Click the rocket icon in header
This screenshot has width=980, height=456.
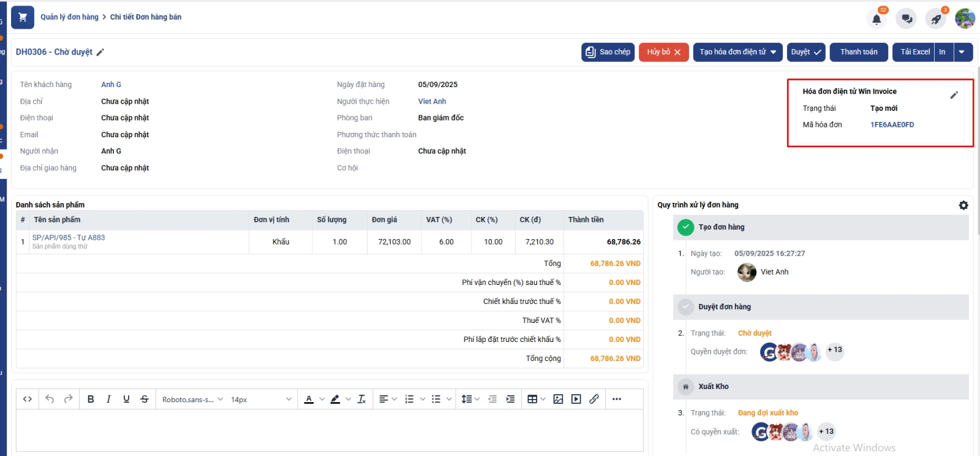coord(935,19)
